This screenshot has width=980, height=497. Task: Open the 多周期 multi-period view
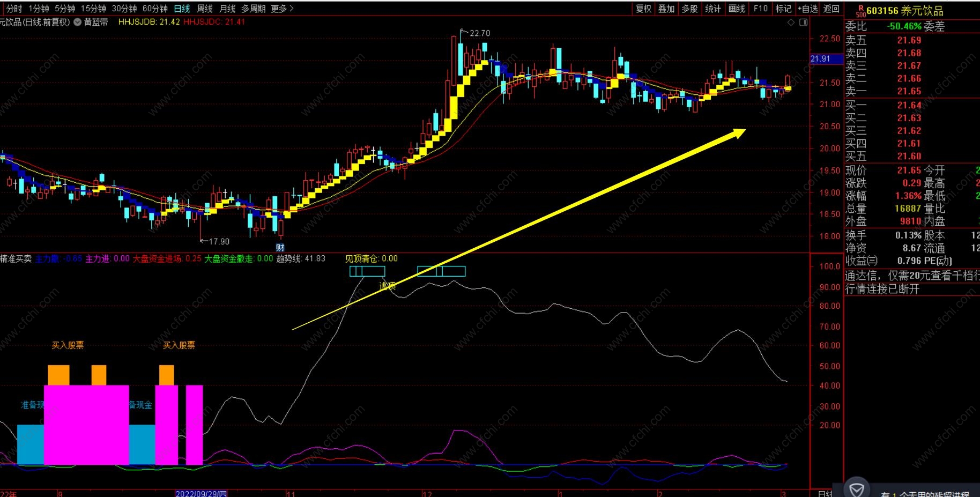point(253,9)
